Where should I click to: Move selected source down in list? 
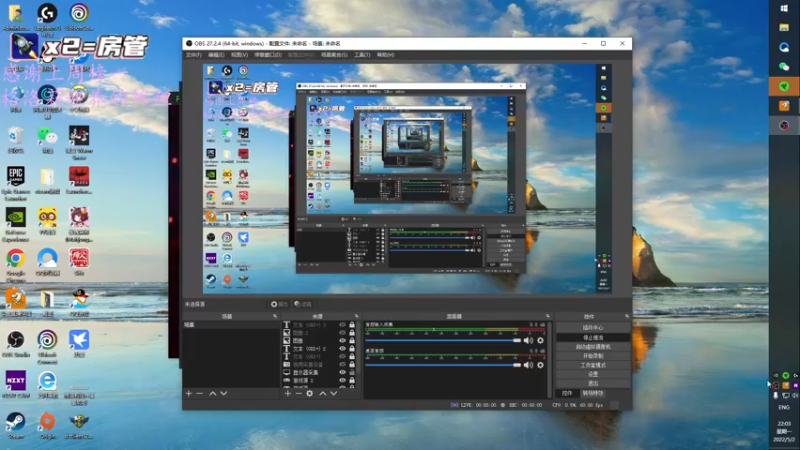[334, 393]
